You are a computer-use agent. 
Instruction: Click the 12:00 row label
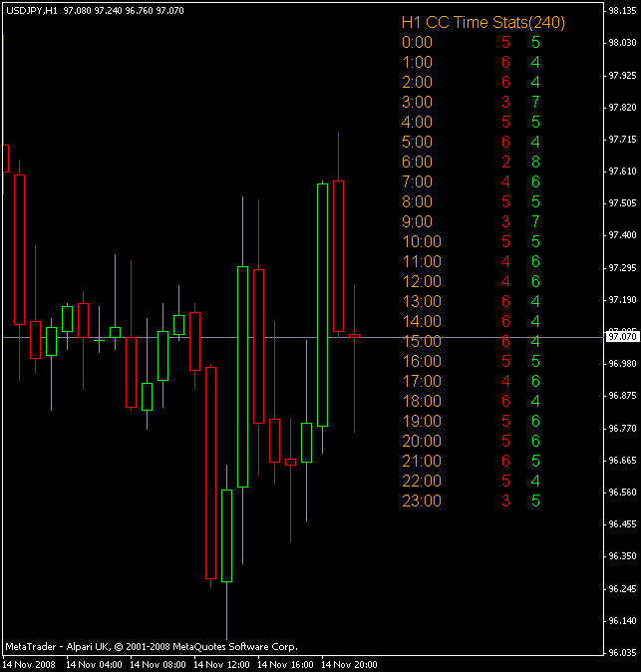(x=422, y=281)
